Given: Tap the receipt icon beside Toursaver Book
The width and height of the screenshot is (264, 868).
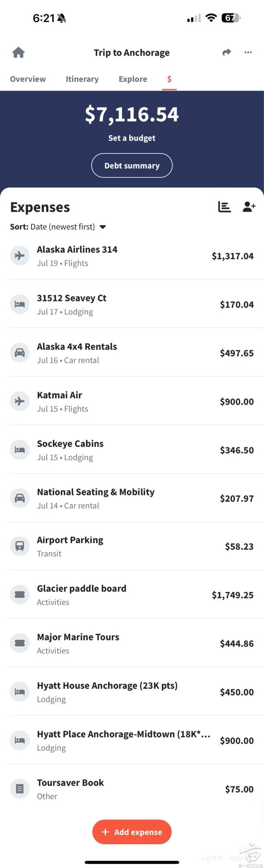Looking at the screenshot, I should [20, 789].
